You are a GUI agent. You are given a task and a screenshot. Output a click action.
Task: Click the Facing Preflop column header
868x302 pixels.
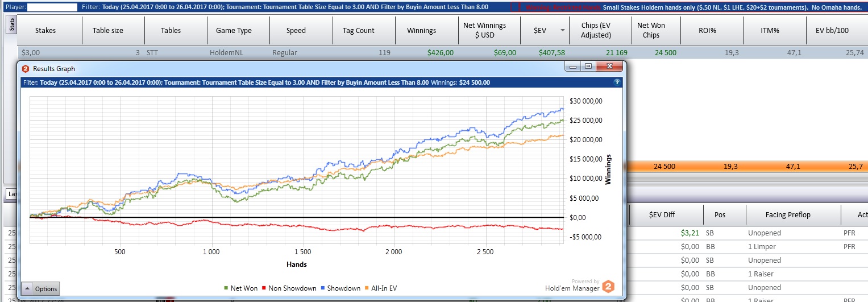coord(787,214)
